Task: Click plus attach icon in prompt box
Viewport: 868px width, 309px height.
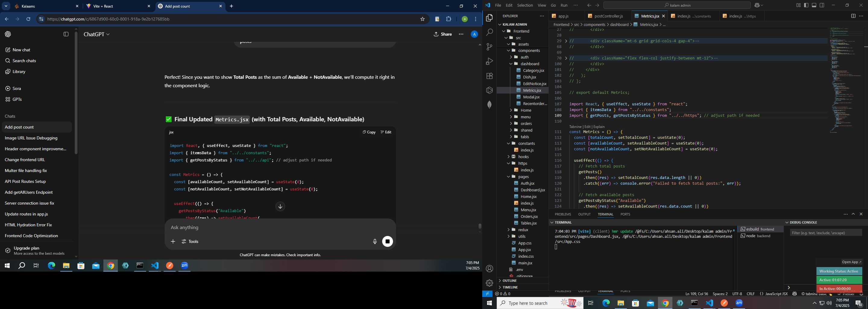Action: coord(173,241)
